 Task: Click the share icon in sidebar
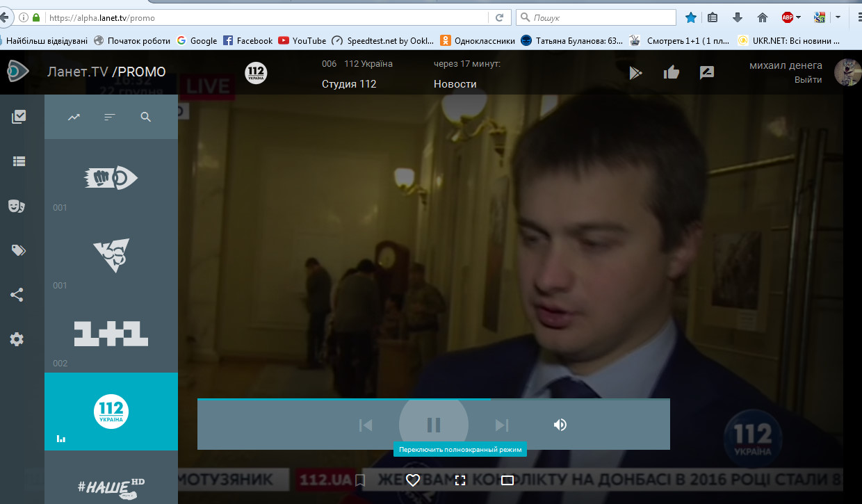(17, 295)
